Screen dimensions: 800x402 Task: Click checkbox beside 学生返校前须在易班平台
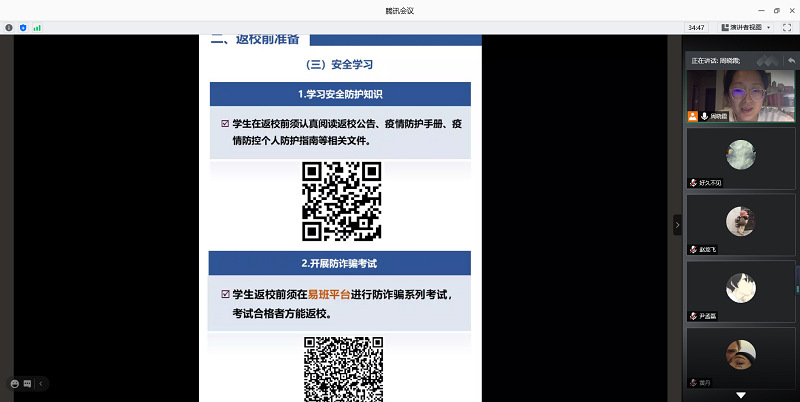225,294
